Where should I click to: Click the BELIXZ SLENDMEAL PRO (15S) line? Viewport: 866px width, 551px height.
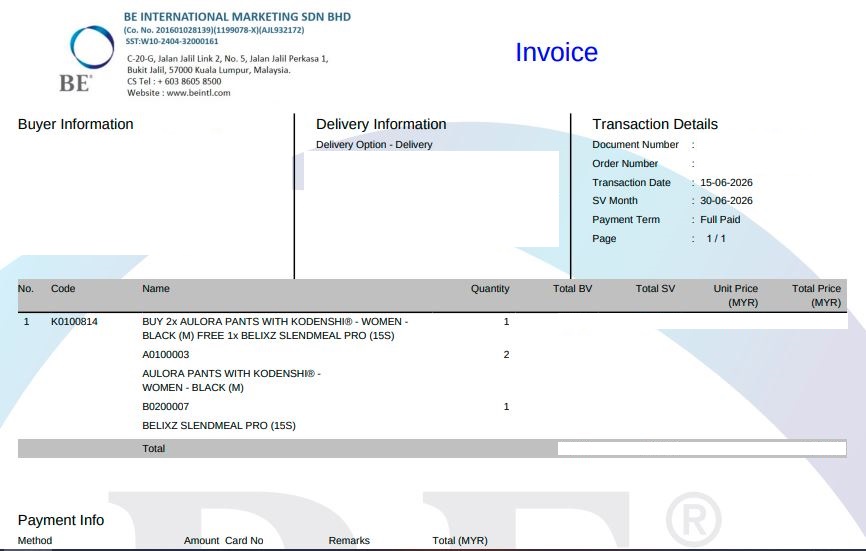(x=219, y=426)
